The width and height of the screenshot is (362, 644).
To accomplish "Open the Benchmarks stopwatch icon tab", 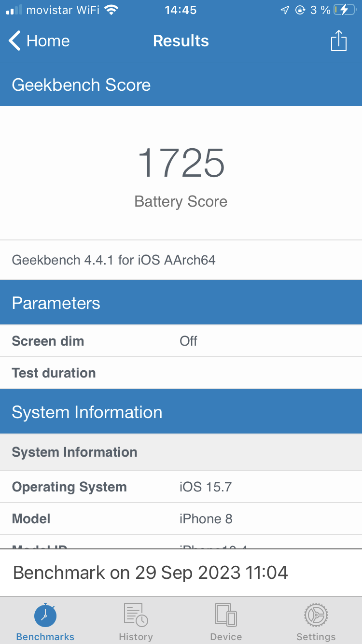I will pyautogui.click(x=45, y=615).
